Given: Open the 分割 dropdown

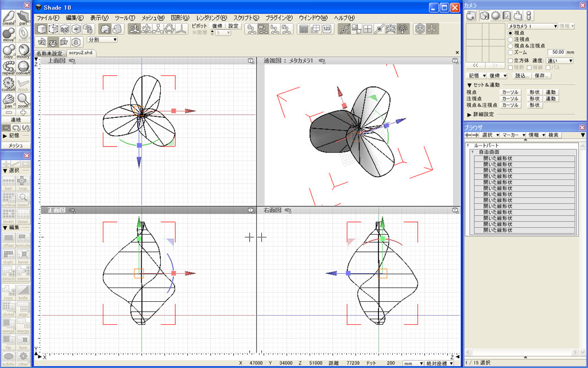Looking at the screenshot, I should point(102,40).
